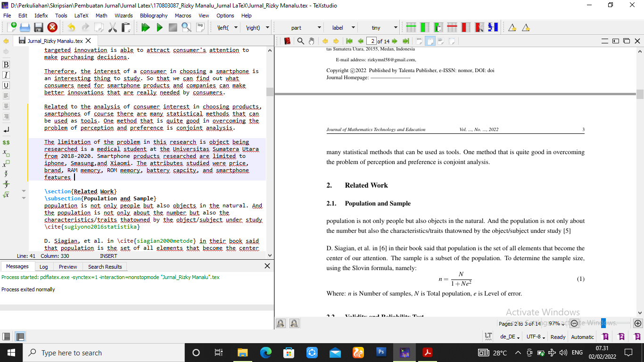This screenshot has height=362, width=644.
Task: Stop compilation with the grey square icon
Action: click(173, 28)
